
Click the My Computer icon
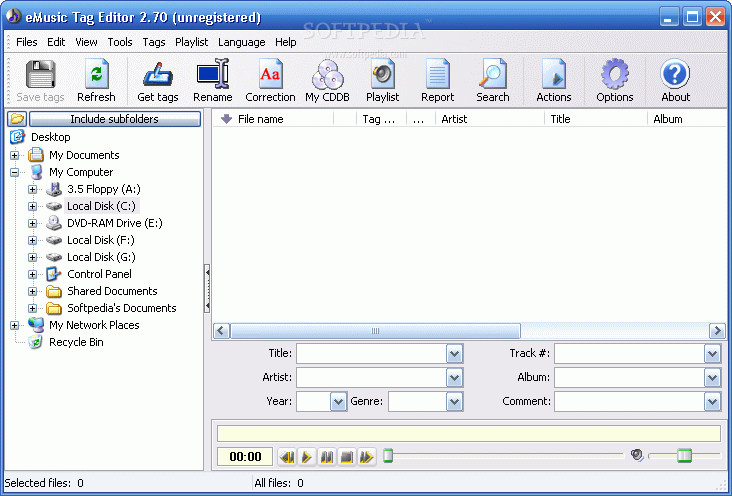click(36, 172)
